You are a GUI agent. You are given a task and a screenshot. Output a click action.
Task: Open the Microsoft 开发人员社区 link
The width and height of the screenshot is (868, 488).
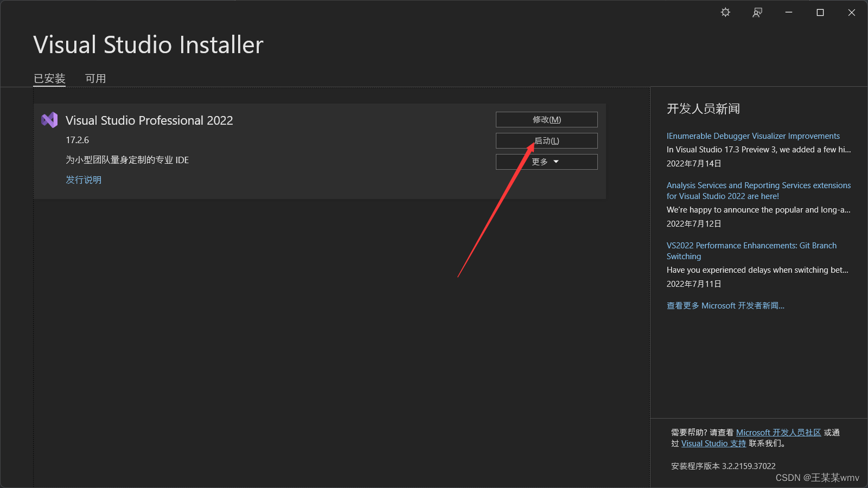(779, 432)
